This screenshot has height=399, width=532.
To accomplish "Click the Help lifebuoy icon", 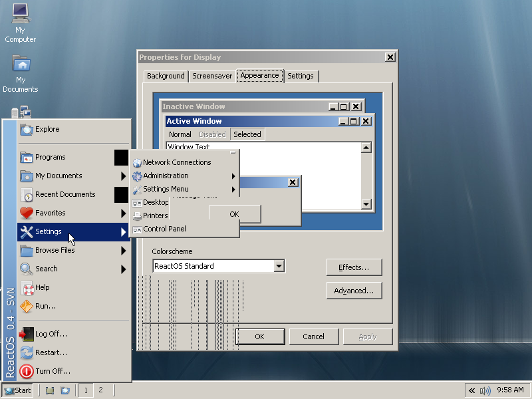I will pos(27,289).
